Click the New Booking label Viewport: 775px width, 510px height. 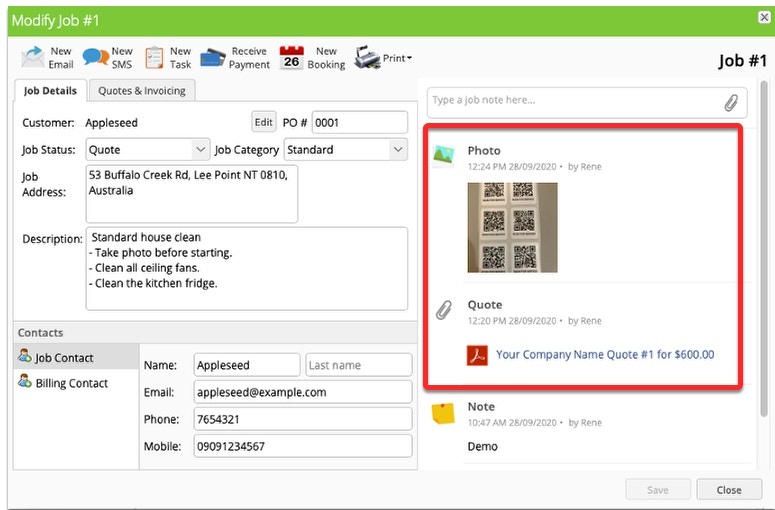[326, 58]
